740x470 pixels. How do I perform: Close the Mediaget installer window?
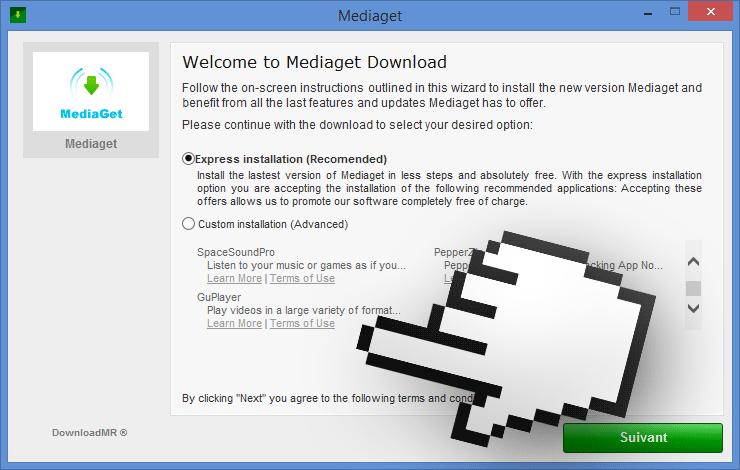pyautogui.click(x=710, y=11)
